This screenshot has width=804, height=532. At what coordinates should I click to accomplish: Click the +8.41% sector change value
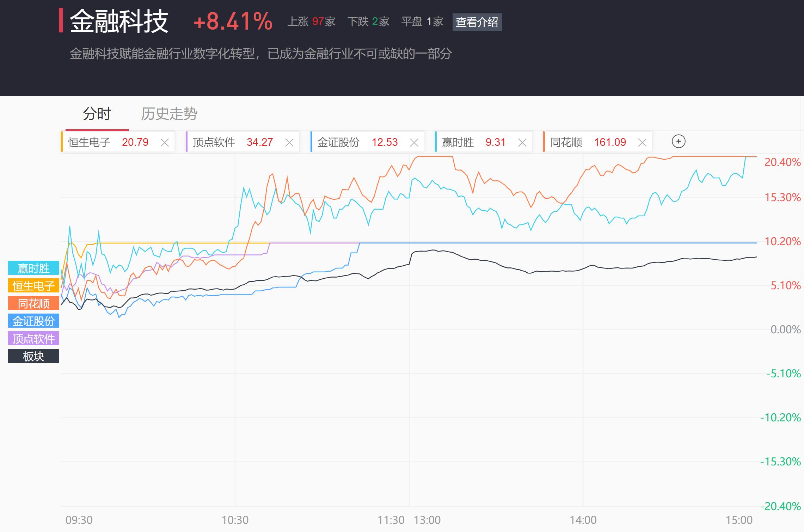pyautogui.click(x=233, y=21)
